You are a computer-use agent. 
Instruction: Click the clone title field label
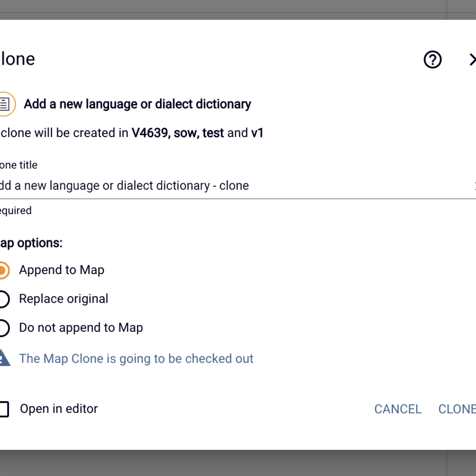[x=19, y=165]
